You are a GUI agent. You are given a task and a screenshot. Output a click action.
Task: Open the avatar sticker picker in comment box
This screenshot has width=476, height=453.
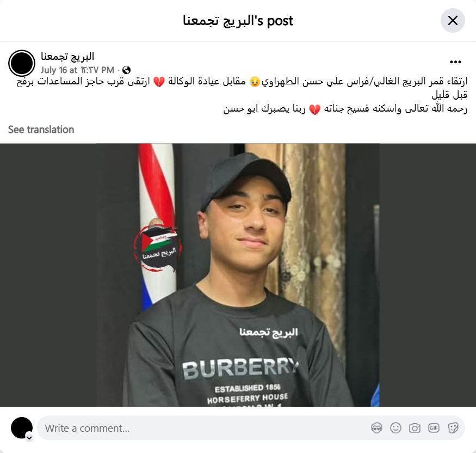click(x=377, y=428)
